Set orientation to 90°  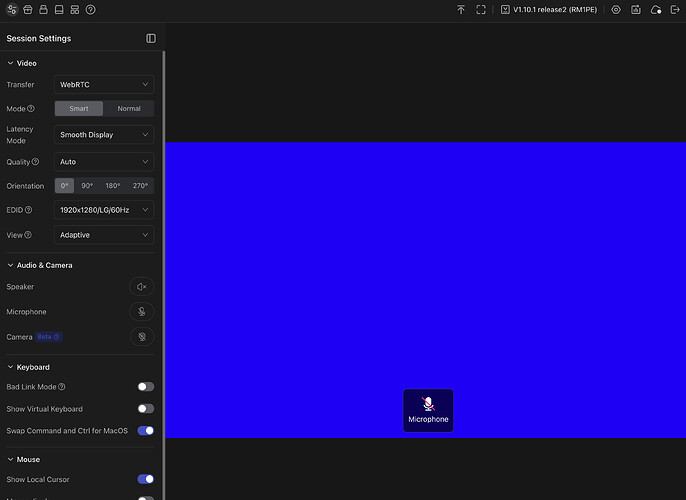pos(87,185)
